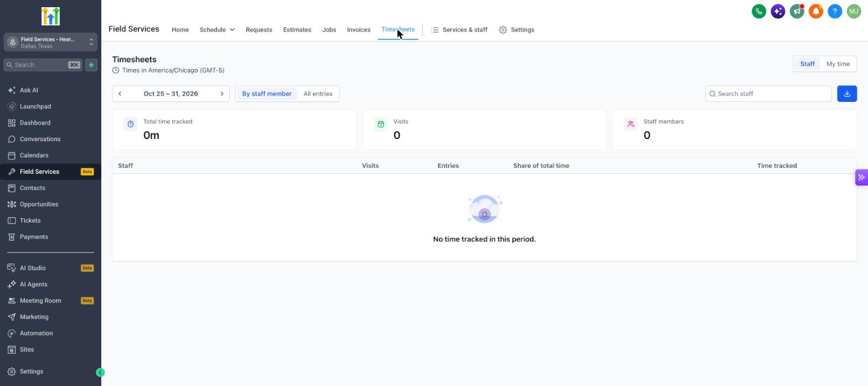
Task: Open Conversations in the sidebar
Action: pos(50,139)
